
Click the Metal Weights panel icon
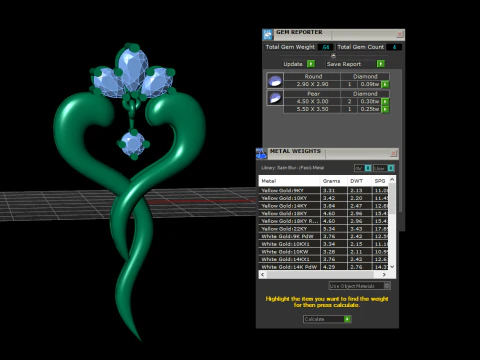261,153
